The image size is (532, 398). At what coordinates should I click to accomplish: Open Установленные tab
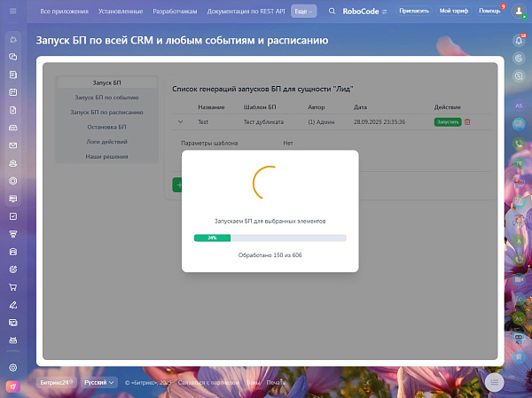[121, 12]
